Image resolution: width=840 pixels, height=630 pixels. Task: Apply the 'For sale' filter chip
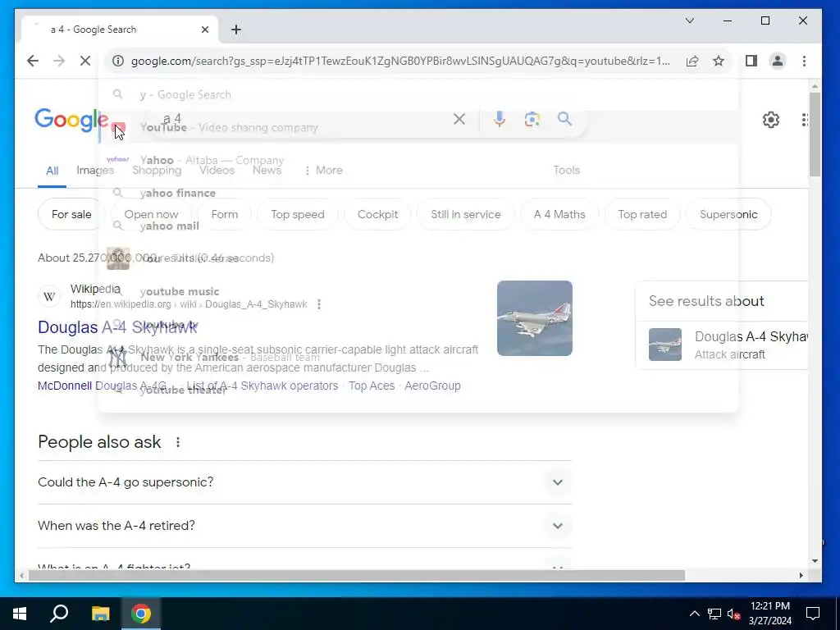click(71, 214)
